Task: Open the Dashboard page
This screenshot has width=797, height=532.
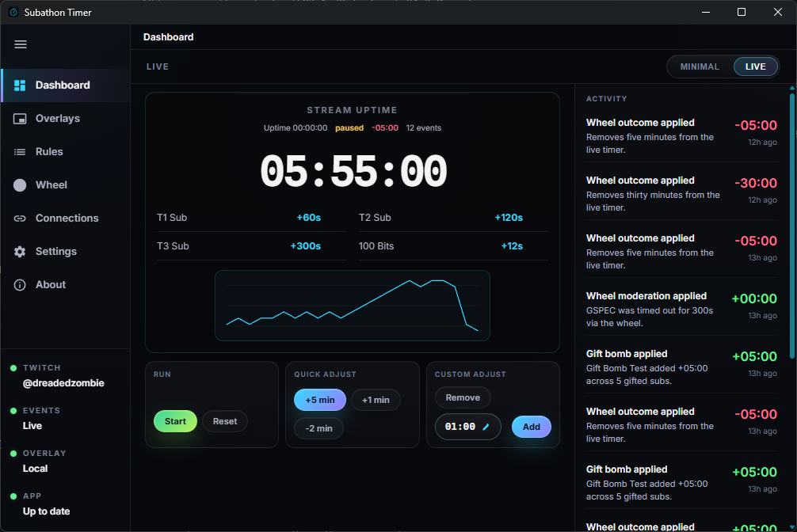Action: point(66,85)
